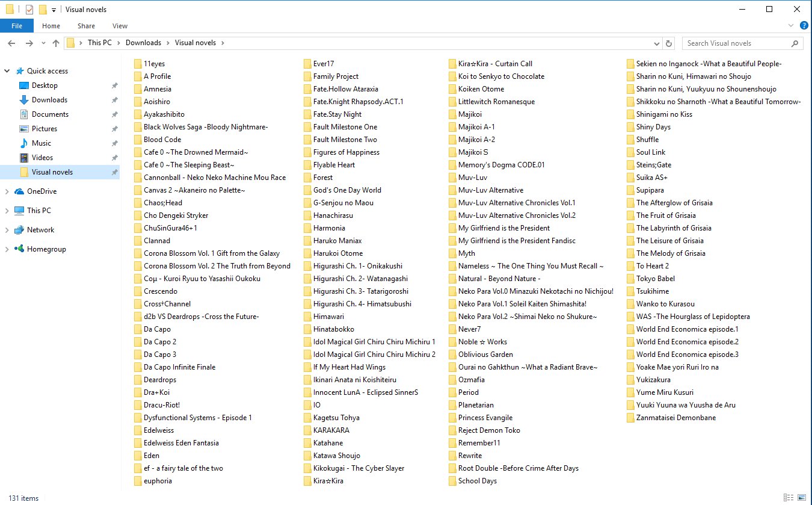Screen dimensions: 812x505
Task: Select the Fate.Stay Night folder icon
Action: click(307, 114)
